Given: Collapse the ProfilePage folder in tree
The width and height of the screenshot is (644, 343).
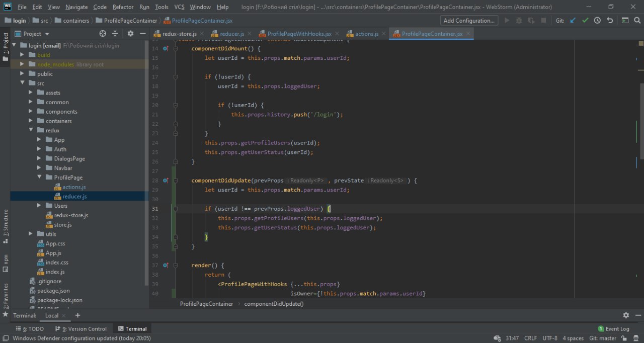Looking at the screenshot, I should pyautogui.click(x=40, y=178).
